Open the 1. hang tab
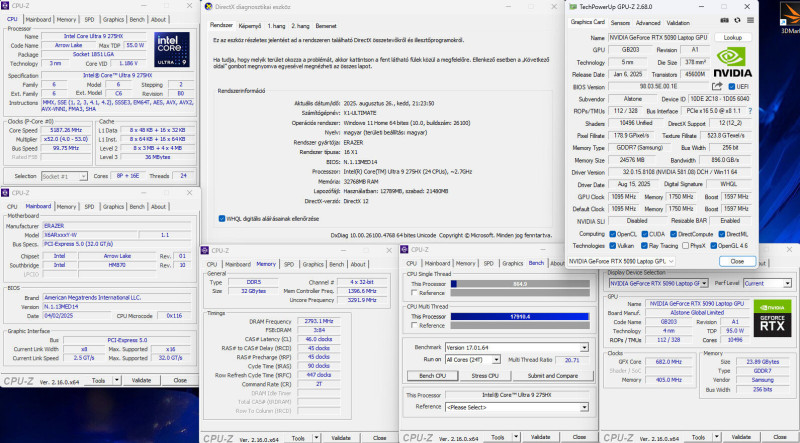The width and height of the screenshot is (800, 443). [276, 26]
